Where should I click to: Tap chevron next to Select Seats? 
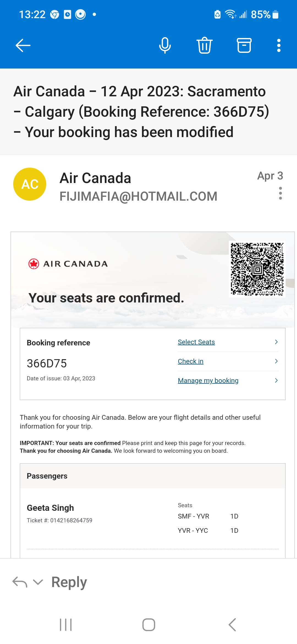point(276,342)
